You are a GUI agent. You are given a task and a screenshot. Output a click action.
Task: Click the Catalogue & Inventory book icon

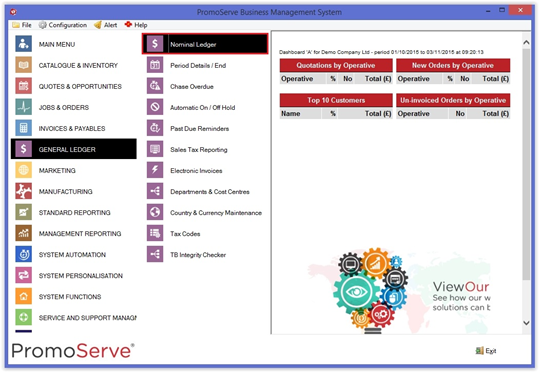[x=23, y=65]
